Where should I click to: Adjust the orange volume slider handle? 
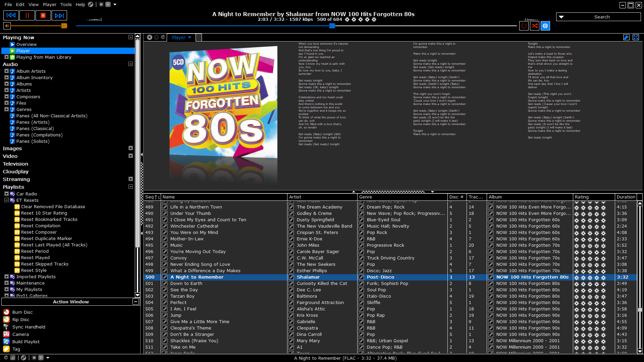tap(64, 26)
